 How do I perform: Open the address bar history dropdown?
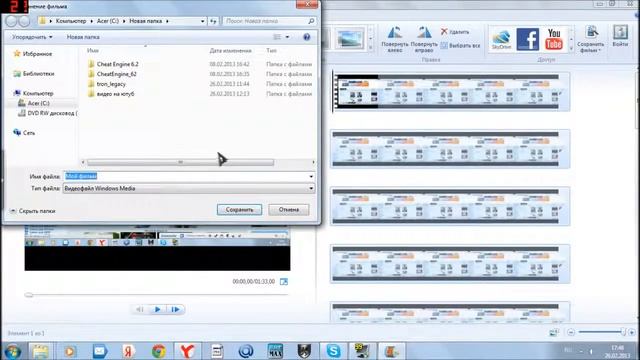202,21
